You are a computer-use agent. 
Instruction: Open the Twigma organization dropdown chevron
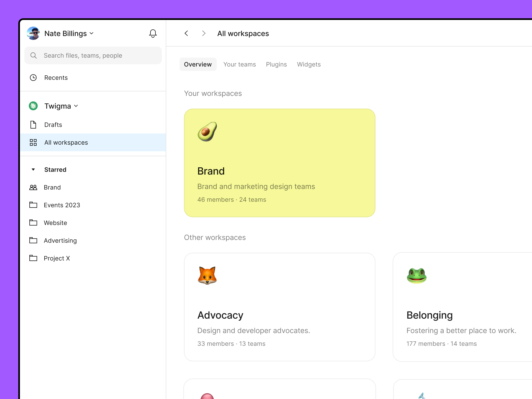[x=76, y=106]
